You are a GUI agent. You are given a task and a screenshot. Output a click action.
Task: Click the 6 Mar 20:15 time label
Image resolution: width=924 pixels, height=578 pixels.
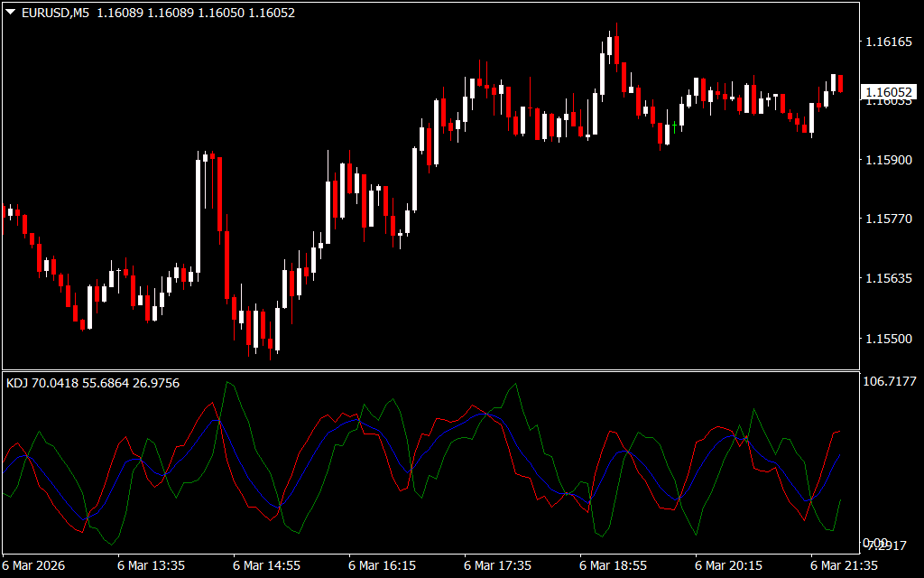728,566
